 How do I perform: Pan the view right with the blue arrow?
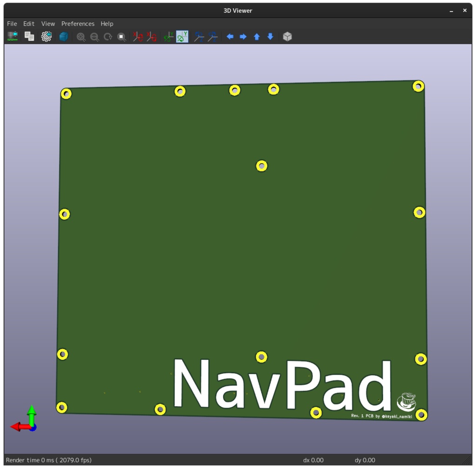(x=243, y=37)
